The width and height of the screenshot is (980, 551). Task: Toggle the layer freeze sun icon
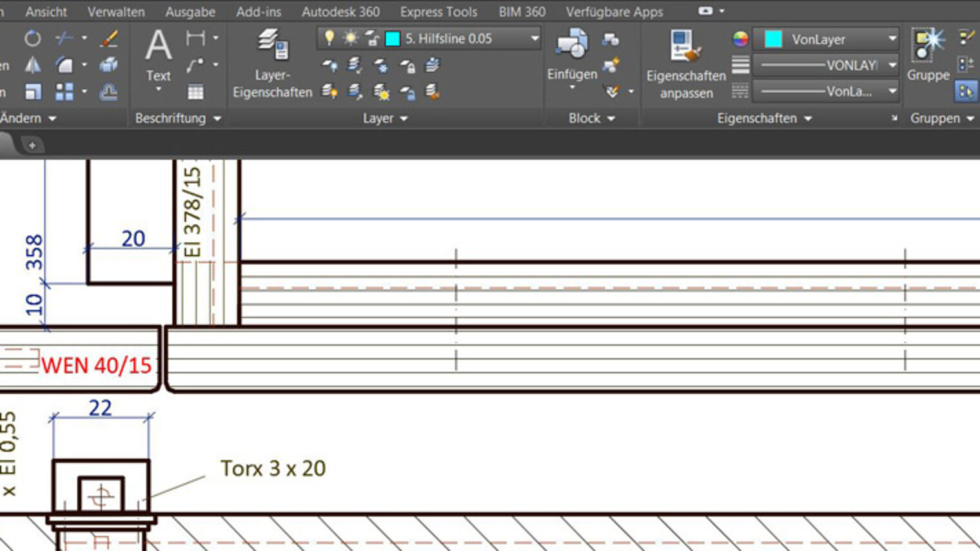[x=350, y=38]
